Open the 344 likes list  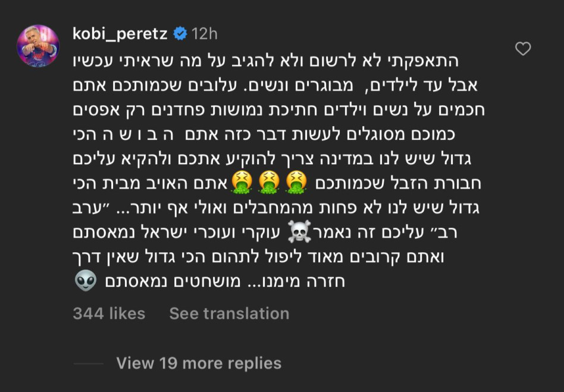point(108,313)
